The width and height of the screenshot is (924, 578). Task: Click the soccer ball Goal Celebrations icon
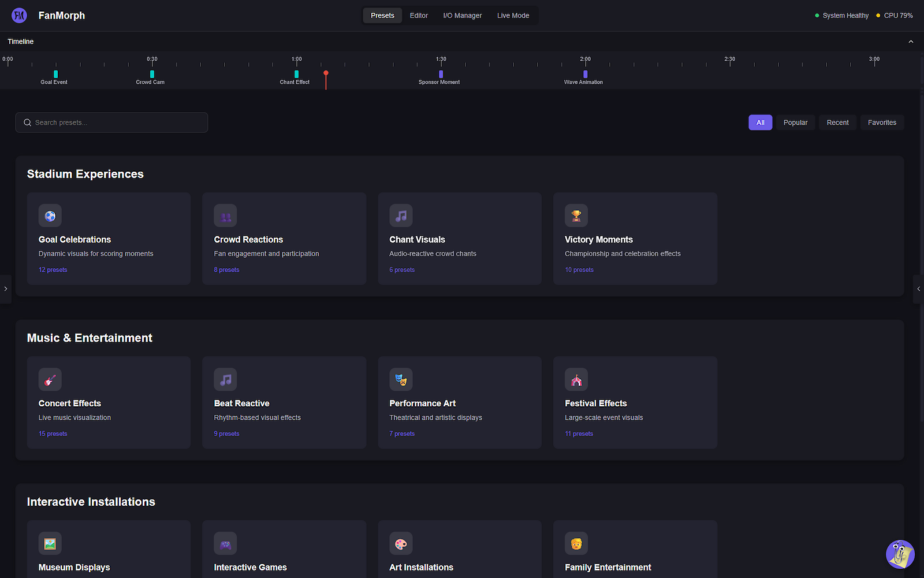pos(50,216)
